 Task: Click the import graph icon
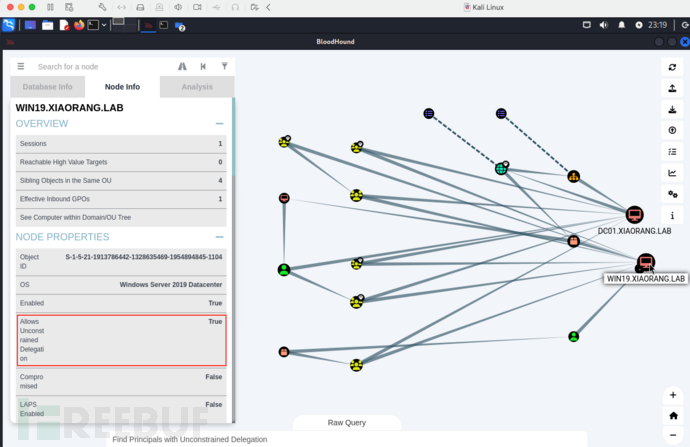point(672,110)
